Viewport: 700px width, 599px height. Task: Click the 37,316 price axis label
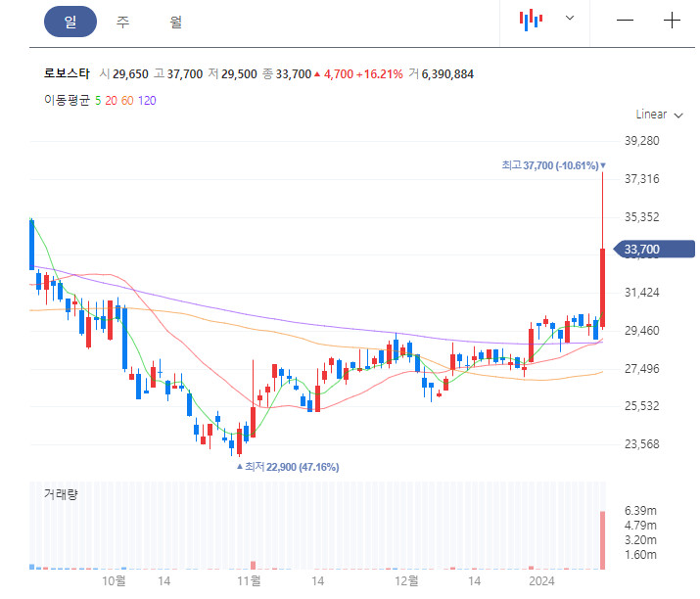click(642, 179)
